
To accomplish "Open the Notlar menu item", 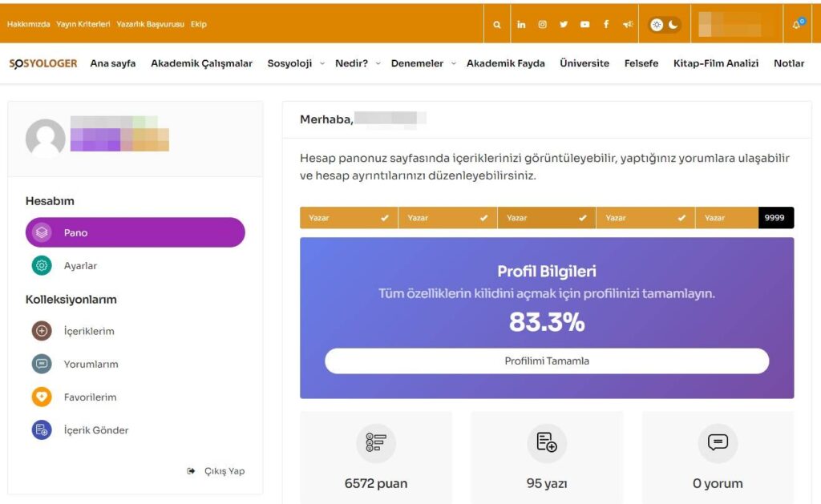I will pyautogui.click(x=789, y=63).
